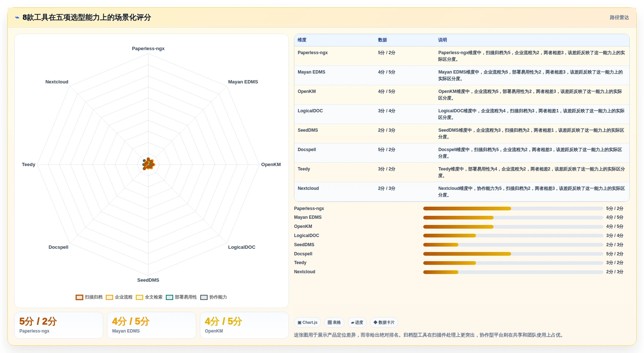
Task: Click the SeedDMS progress bar
Action: [x=513, y=245]
